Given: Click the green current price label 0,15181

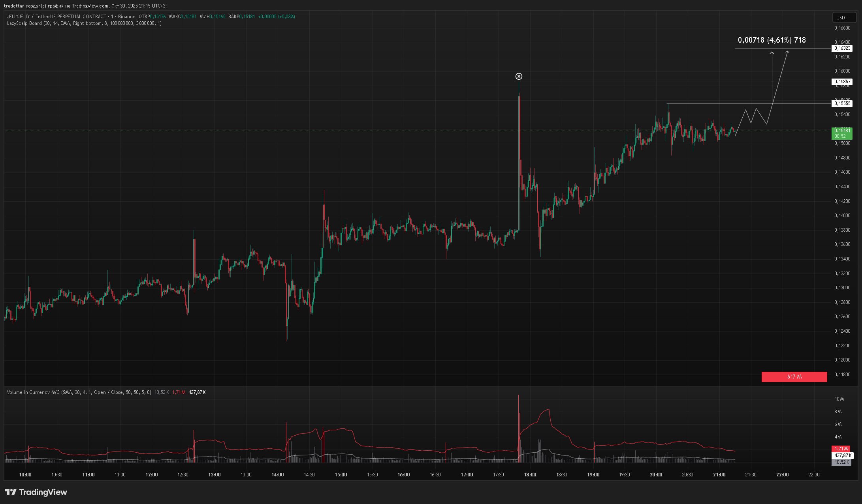Looking at the screenshot, I should coord(842,133).
